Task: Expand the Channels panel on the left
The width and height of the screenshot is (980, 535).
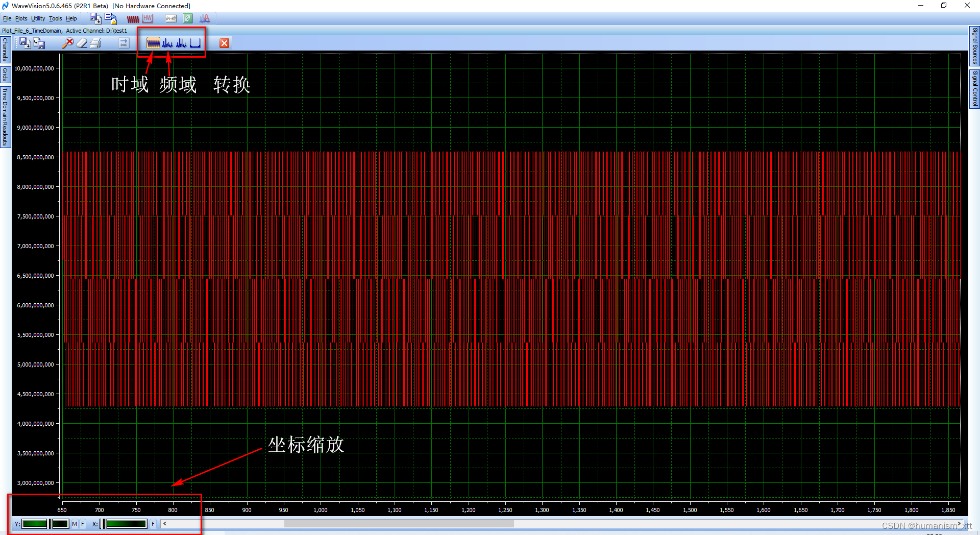Action: click(x=4, y=48)
